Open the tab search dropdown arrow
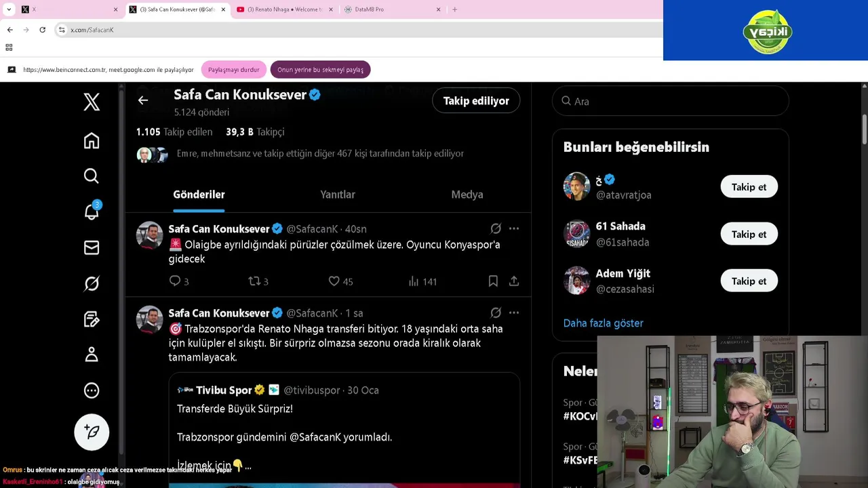The width and height of the screenshot is (868, 488). [9, 9]
